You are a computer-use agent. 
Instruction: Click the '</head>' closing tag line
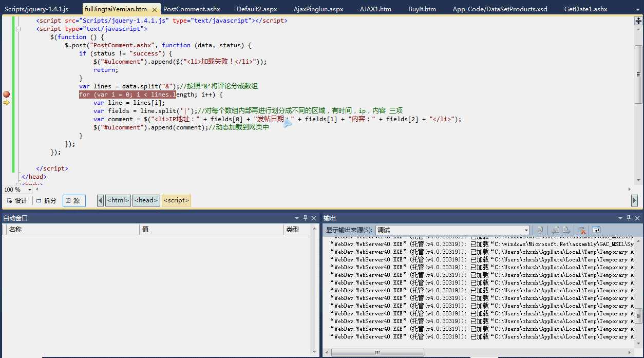point(34,177)
